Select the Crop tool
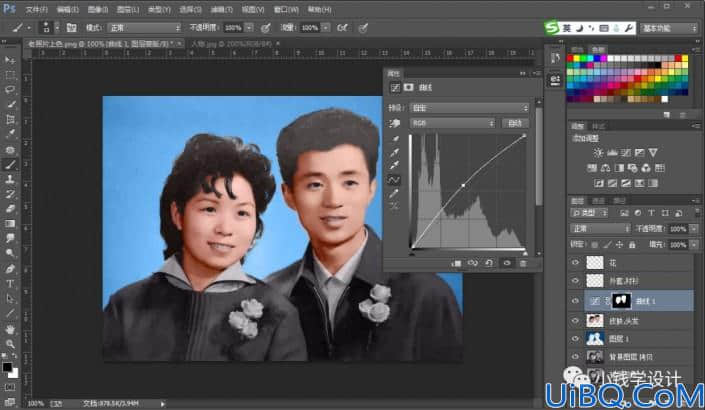The width and height of the screenshot is (705, 410). point(9,120)
